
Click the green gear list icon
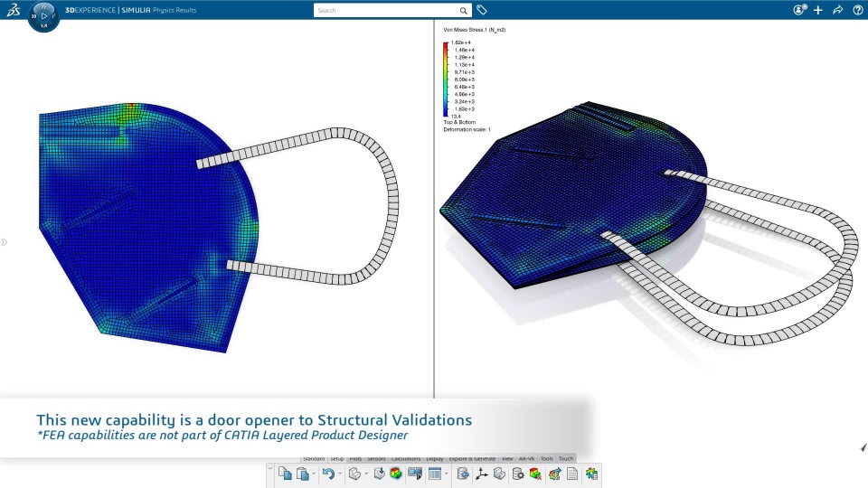point(591,474)
